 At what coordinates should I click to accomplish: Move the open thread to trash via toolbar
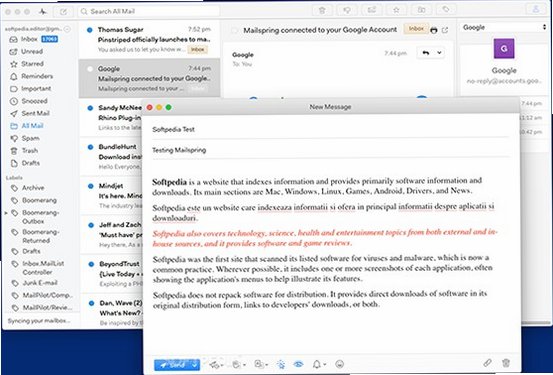322,10
